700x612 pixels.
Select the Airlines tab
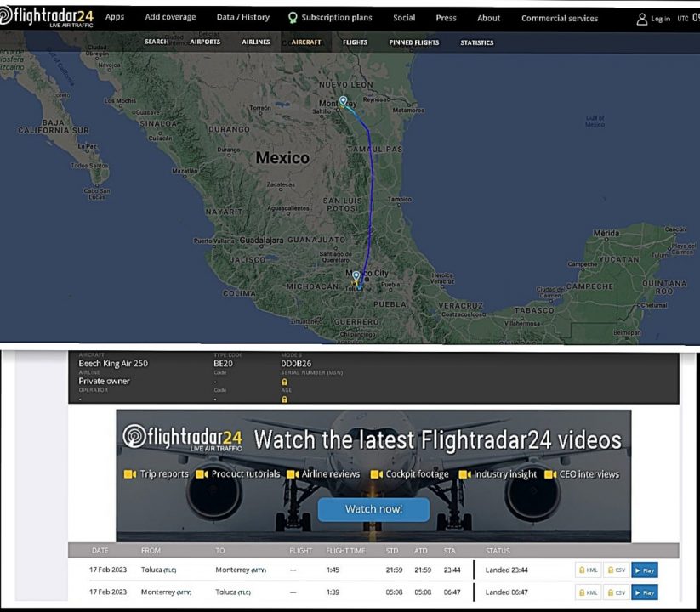256,42
